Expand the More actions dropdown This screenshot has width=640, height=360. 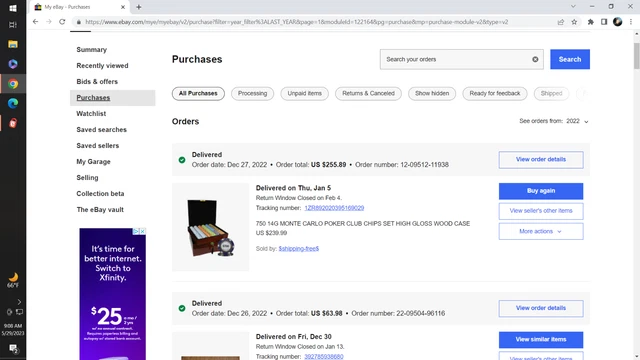click(541, 231)
